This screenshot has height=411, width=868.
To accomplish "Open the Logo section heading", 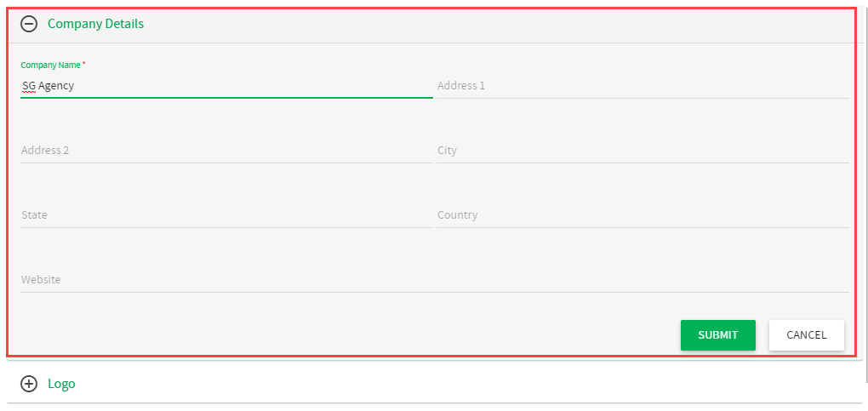I will [x=61, y=383].
